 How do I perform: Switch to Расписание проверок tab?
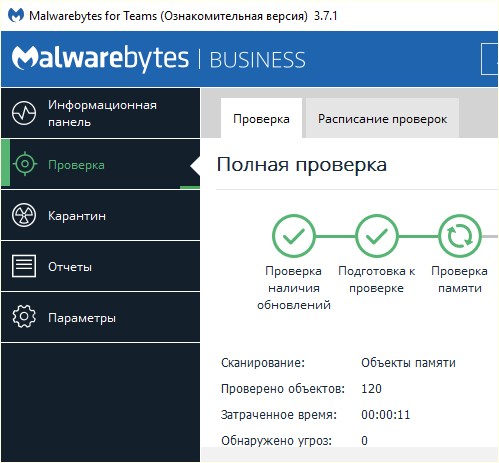click(382, 118)
